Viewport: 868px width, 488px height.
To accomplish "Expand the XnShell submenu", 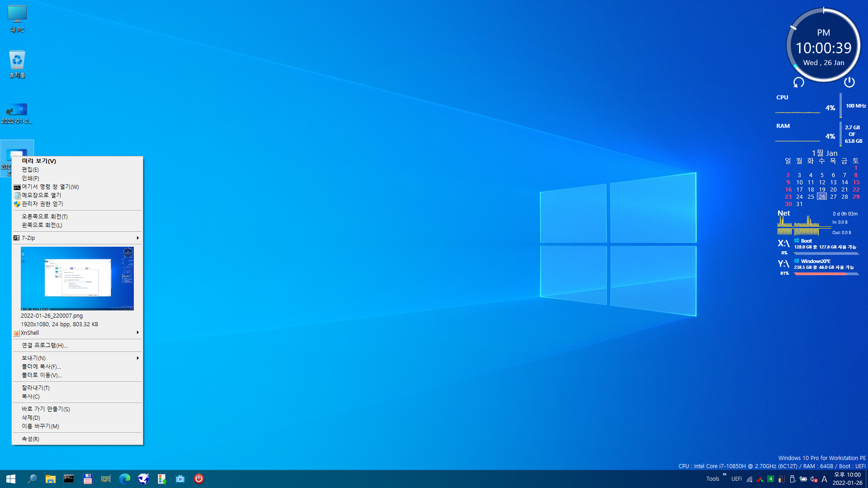I will click(77, 333).
